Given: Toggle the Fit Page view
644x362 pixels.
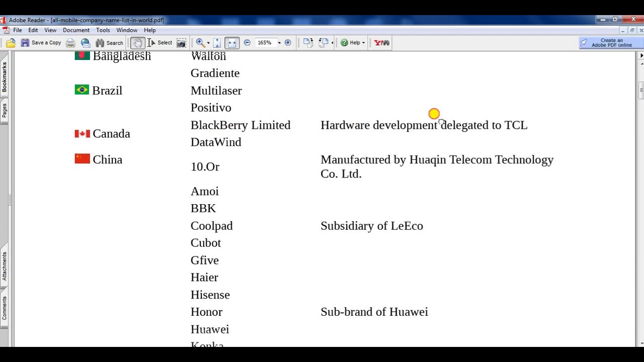Looking at the screenshot, I should [x=217, y=43].
